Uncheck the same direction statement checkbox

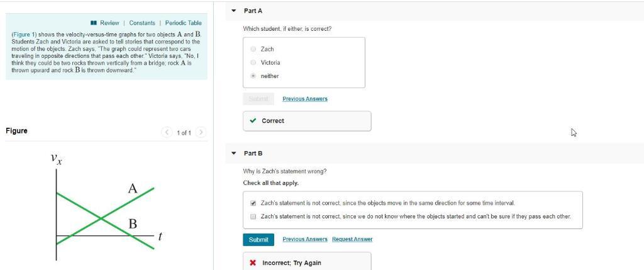(x=253, y=203)
